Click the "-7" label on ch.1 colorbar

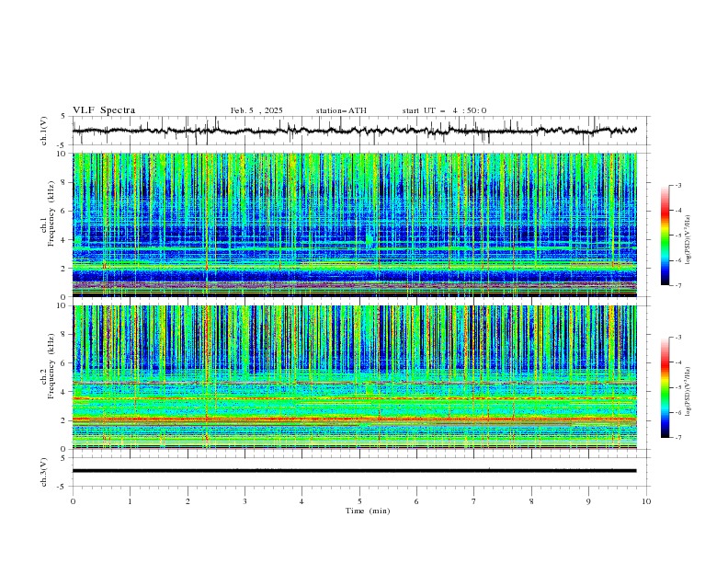coord(678,285)
